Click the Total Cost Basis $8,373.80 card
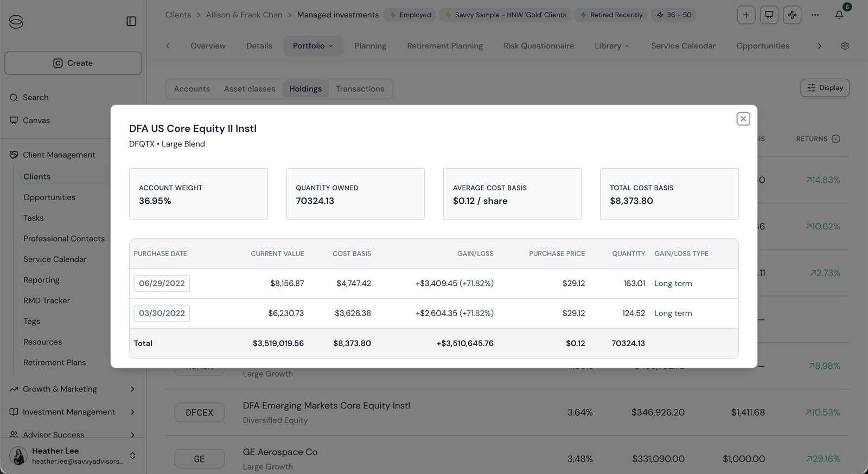Screen dimensions: 868x474 (669, 194)
